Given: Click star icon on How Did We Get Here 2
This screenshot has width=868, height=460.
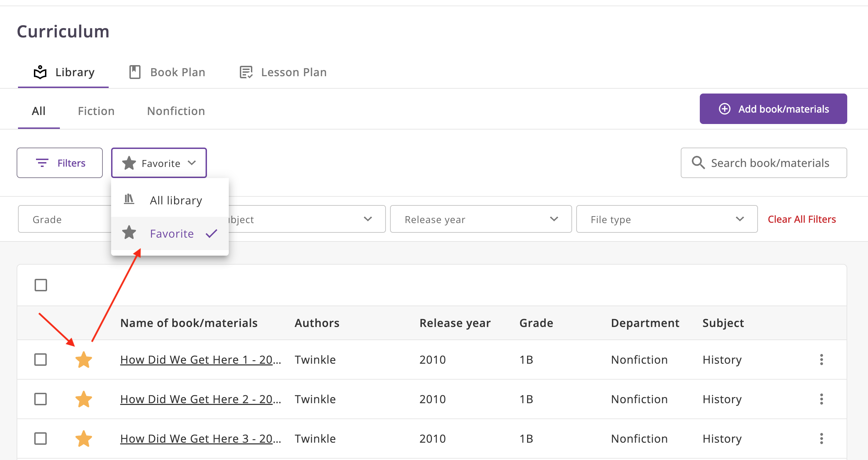Looking at the screenshot, I should coord(84,399).
